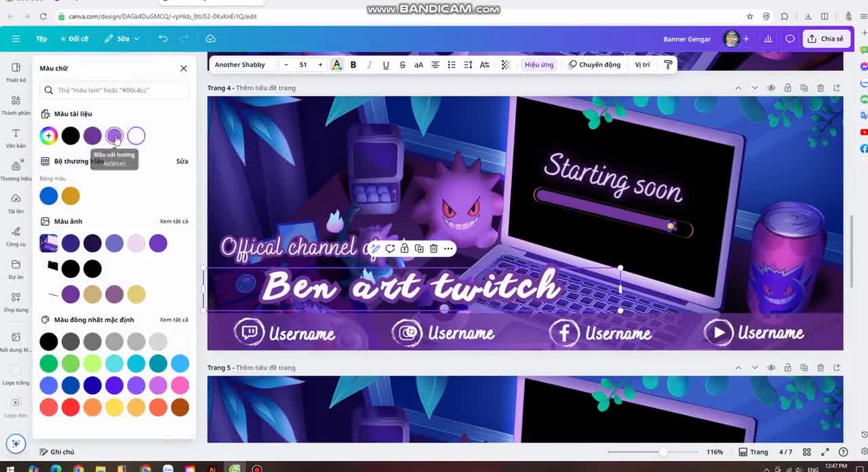
Task: Collapse page Trang 4 with chevron arrow
Action: click(738, 87)
